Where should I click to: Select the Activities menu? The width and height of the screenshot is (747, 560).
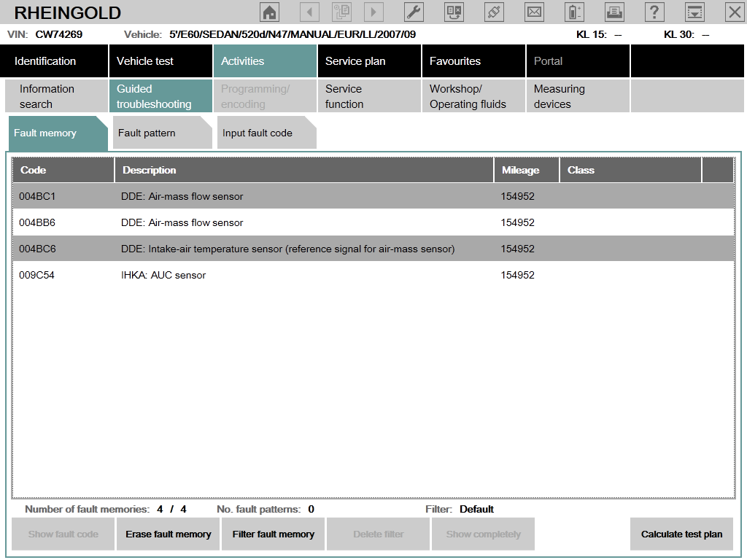point(265,61)
